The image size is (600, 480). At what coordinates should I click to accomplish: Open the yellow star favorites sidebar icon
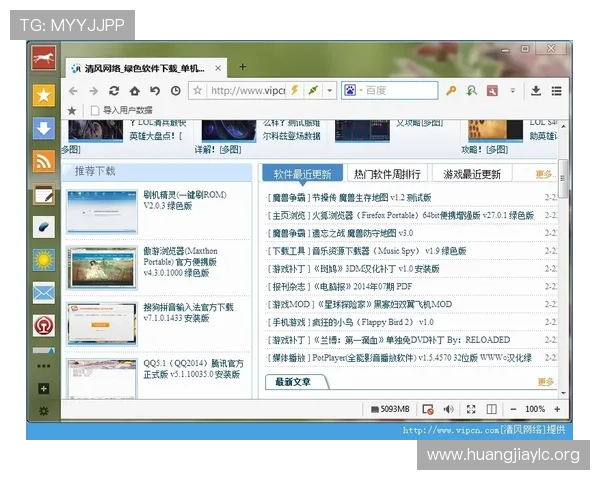point(44,95)
